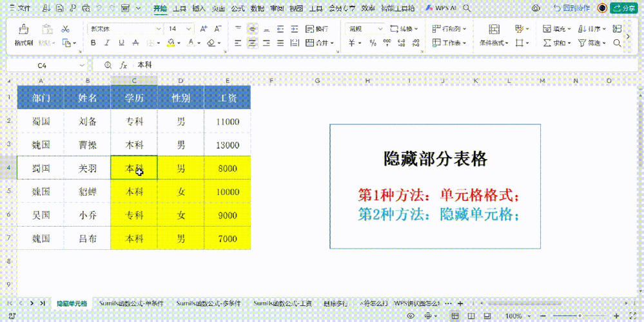644x322 pixels.
Task: Switch to Page Break view in status bar
Action: [487, 316]
